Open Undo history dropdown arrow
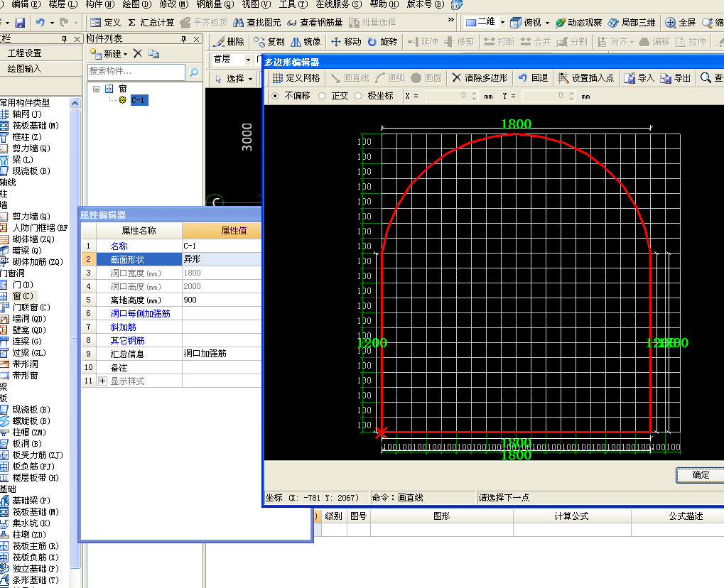724x588 pixels. tap(52, 22)
